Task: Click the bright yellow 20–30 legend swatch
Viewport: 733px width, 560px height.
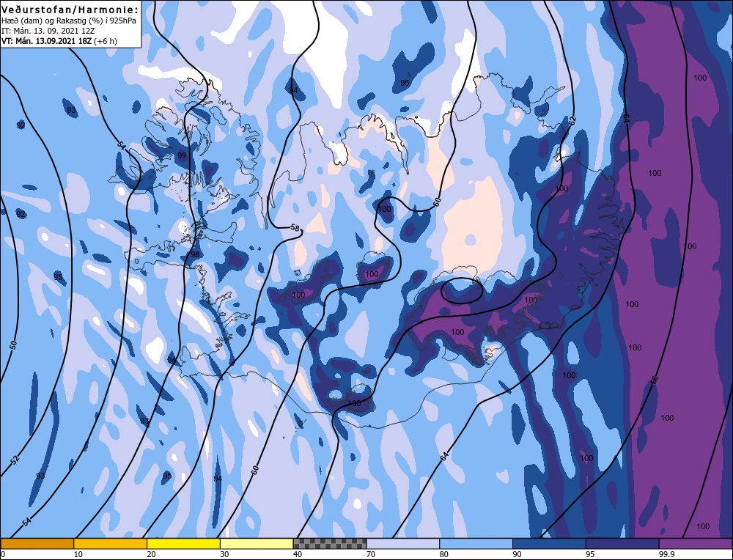Action: [x=183, y=543]
